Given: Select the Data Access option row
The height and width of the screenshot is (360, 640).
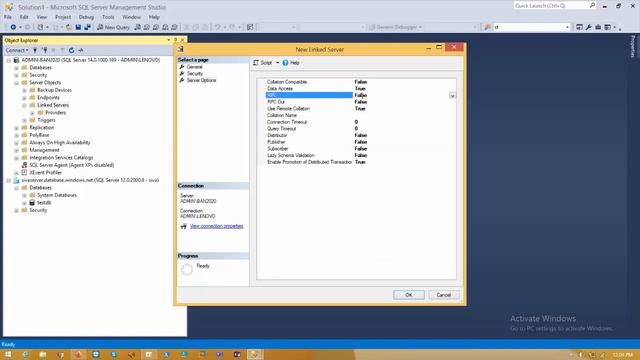Looking at the screenshot, I should click(x=356, y=89).
